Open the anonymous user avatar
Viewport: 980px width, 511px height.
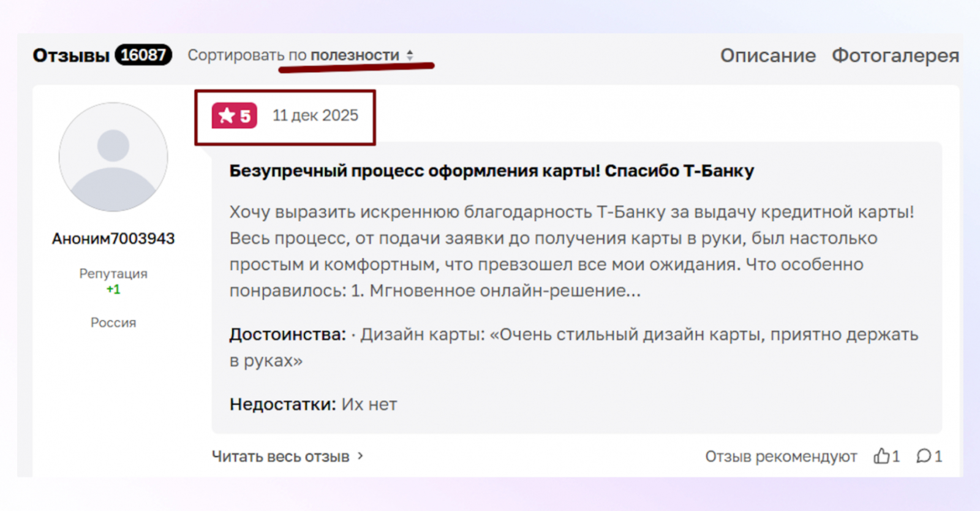[x=113, y=157]
